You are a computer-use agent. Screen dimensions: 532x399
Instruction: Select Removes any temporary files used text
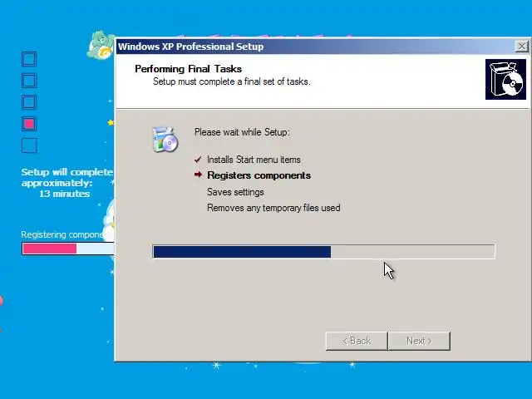click(273, 208)
